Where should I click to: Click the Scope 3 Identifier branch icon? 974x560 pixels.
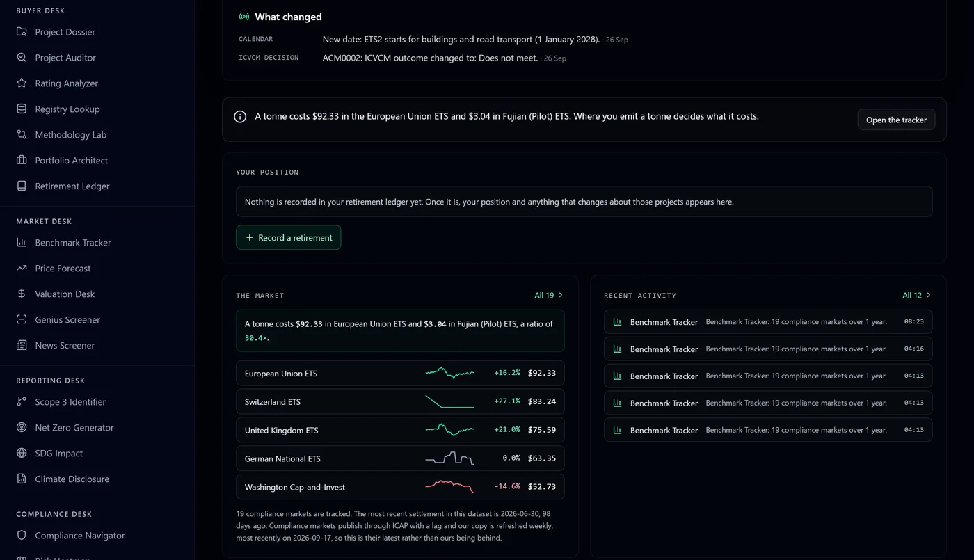point(22,401)
